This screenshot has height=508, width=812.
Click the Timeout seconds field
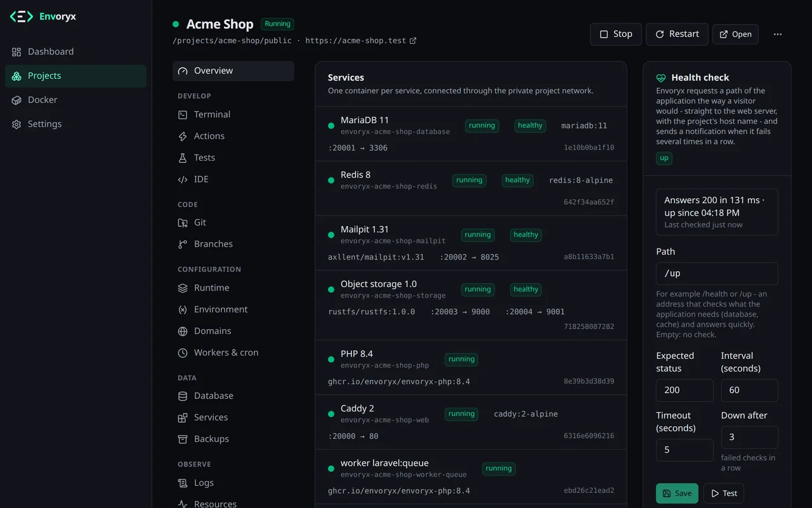(684, 450)
